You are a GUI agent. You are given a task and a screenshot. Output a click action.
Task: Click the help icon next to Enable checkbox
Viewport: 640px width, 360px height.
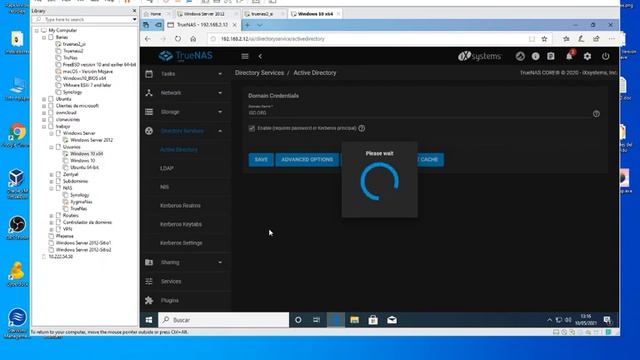point(362,128)
